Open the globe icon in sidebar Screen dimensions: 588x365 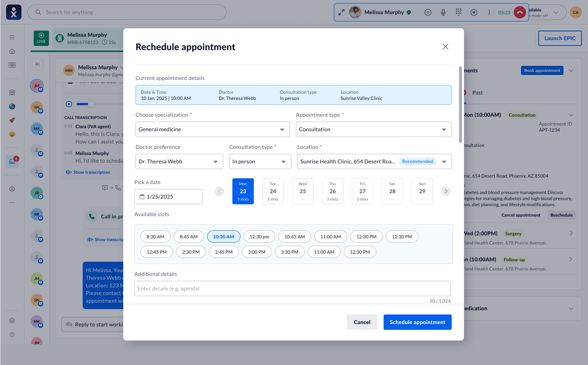(12, 106)
